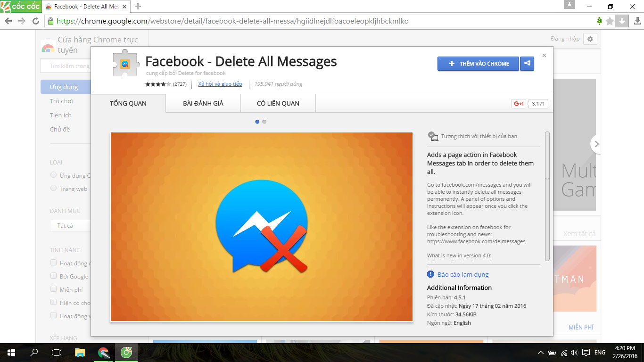Switch to the Có liên quan tab
This screenshot has height=362, width=644.
pos(278,103)
